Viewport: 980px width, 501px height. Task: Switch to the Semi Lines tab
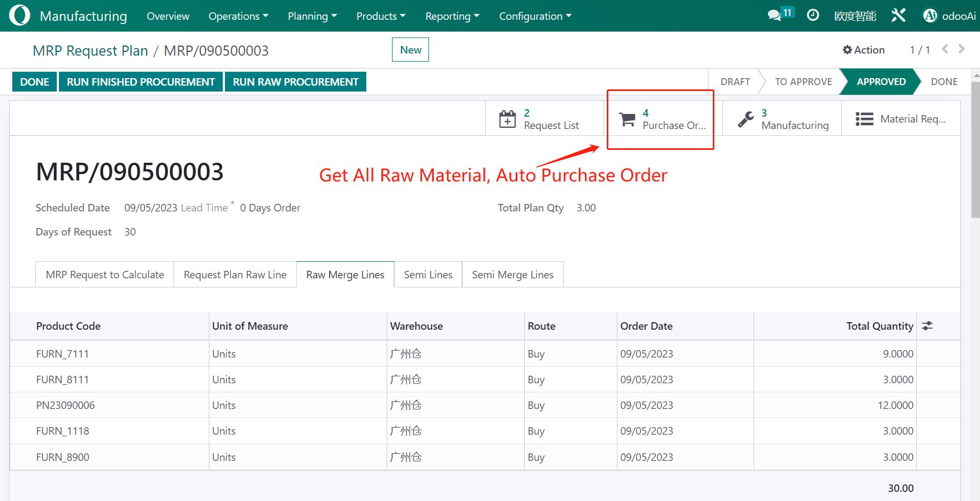(428, 275)
